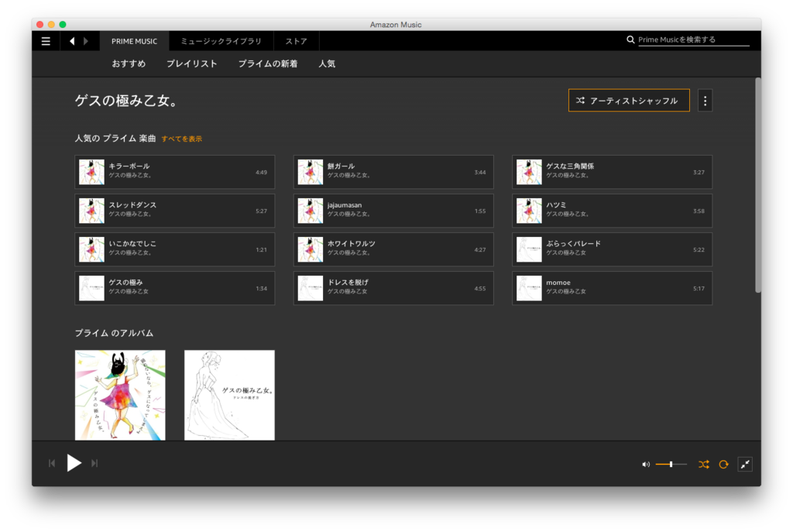Click the album art beside momoe

tap(529, 288)
